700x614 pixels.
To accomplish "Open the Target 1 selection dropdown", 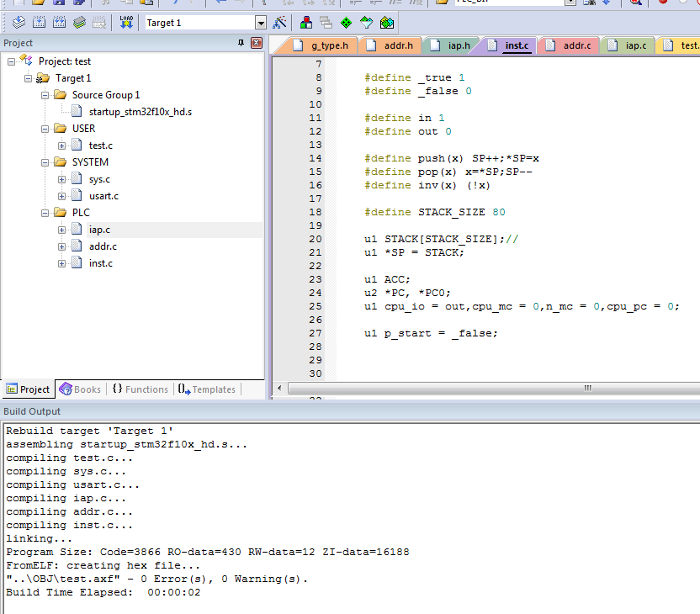I will (261, 23).
